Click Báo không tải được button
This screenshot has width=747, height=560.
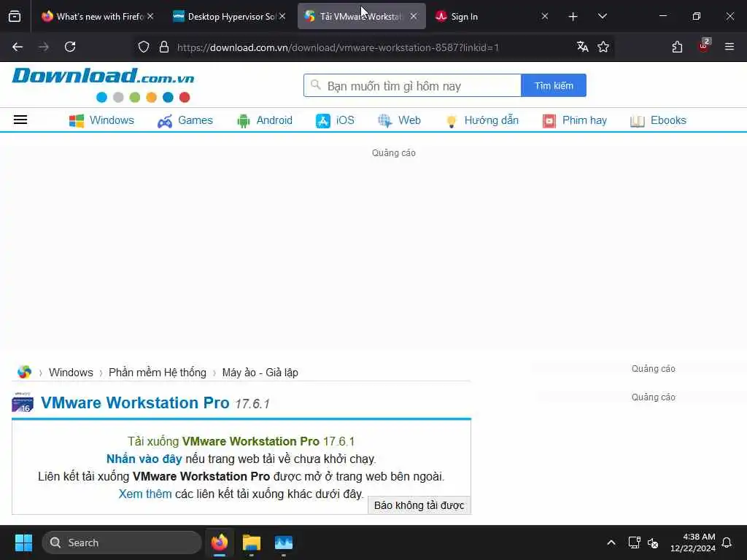[x=419, y=505]
